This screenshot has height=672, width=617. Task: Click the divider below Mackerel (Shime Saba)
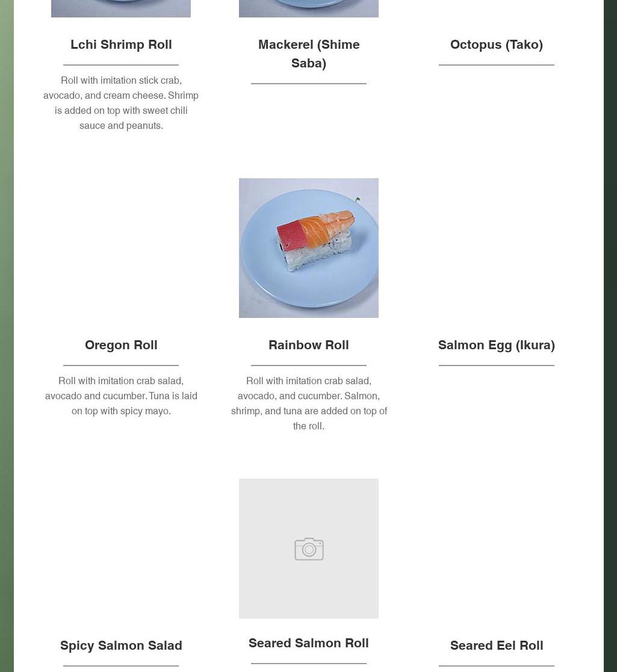(309, 84)
